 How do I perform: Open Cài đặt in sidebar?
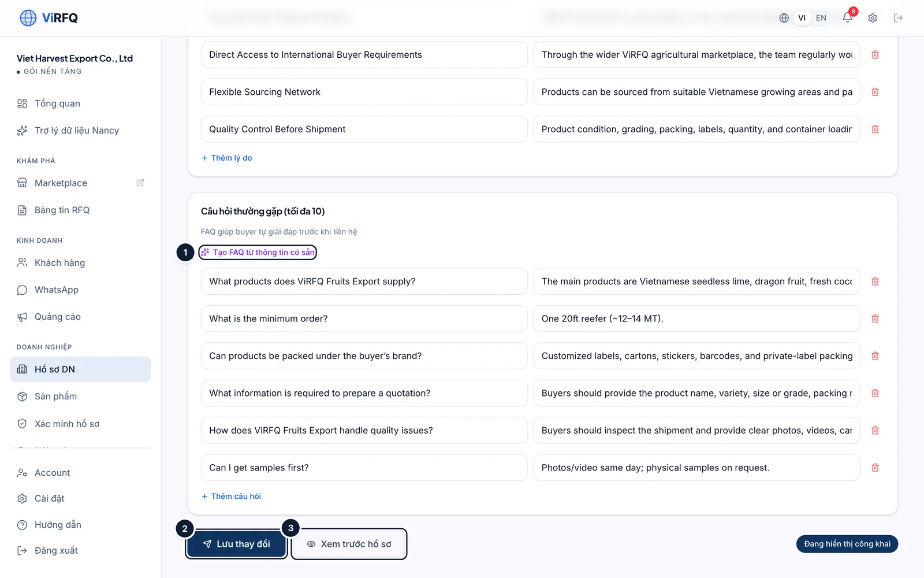click(80, 498)
